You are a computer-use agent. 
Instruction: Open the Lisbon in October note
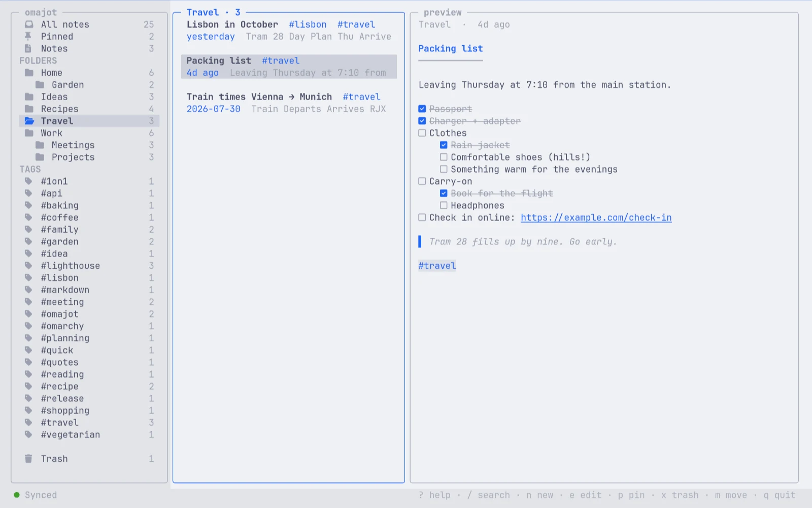pos(289,30)
